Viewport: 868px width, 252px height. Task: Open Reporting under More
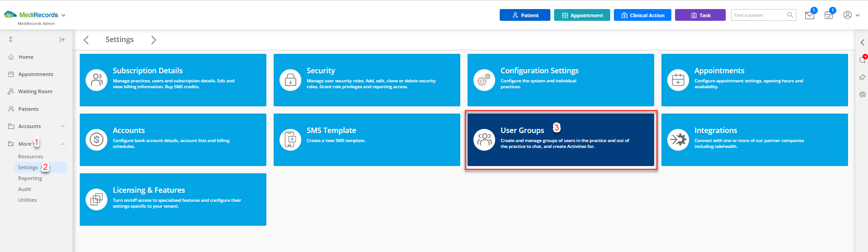coord(30,178)
